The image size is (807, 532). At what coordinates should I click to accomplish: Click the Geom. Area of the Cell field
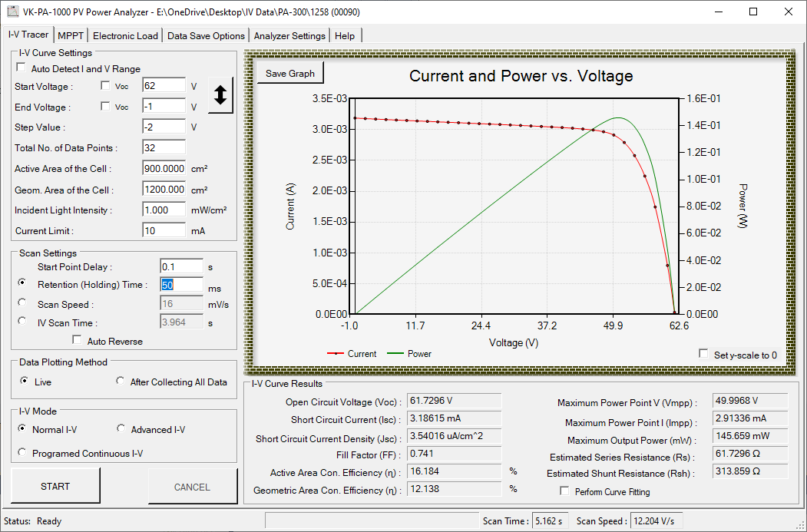pyautogui.click(x=164, y=189)
